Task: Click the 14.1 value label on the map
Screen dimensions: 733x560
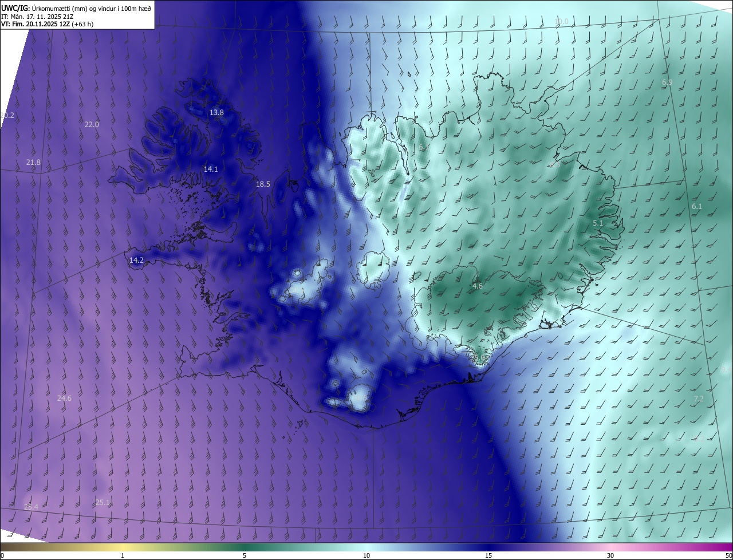Action: coord(211,169)
